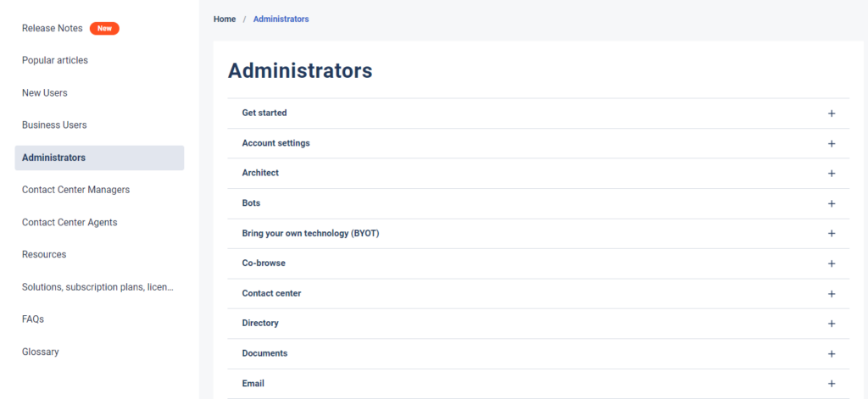Click the Administrators page heading
868x399 pixels.
pos(300,71)
